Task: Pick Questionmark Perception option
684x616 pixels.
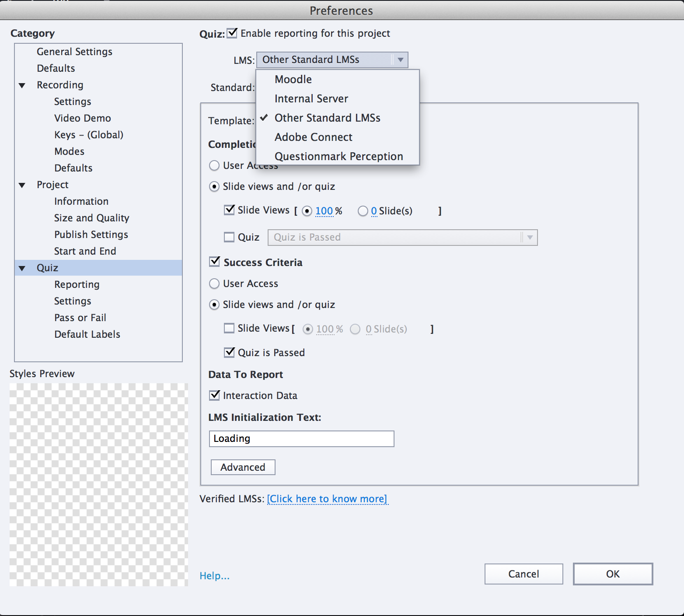Action: 339,157
